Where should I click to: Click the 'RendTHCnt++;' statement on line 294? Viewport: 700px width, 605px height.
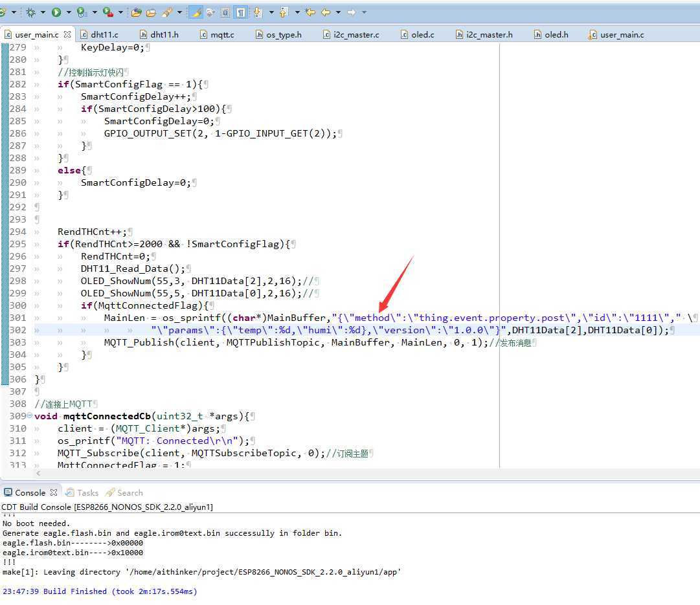tap(92, 232)
